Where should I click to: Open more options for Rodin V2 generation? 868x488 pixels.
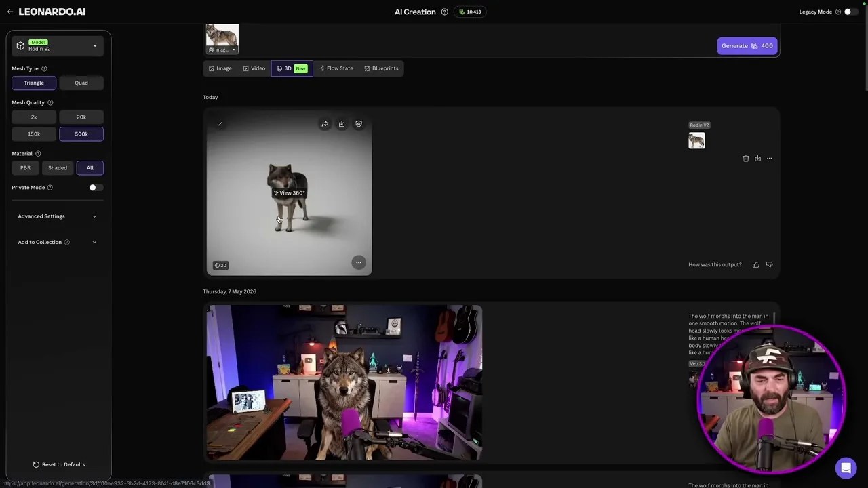coord(769,159)
